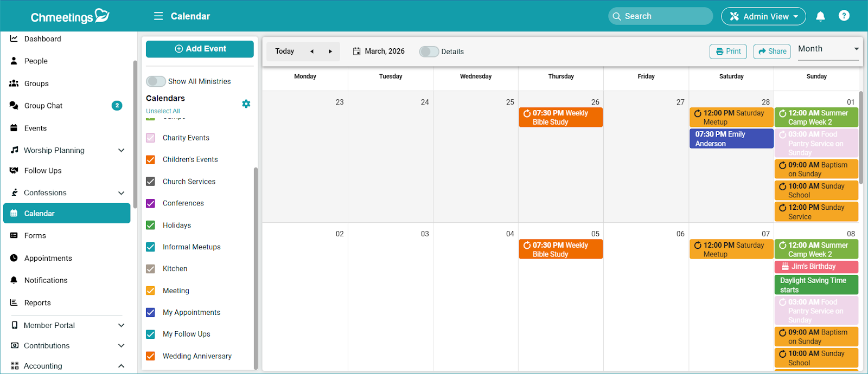
Task: Open the help question mark icon
Action: 844,16
